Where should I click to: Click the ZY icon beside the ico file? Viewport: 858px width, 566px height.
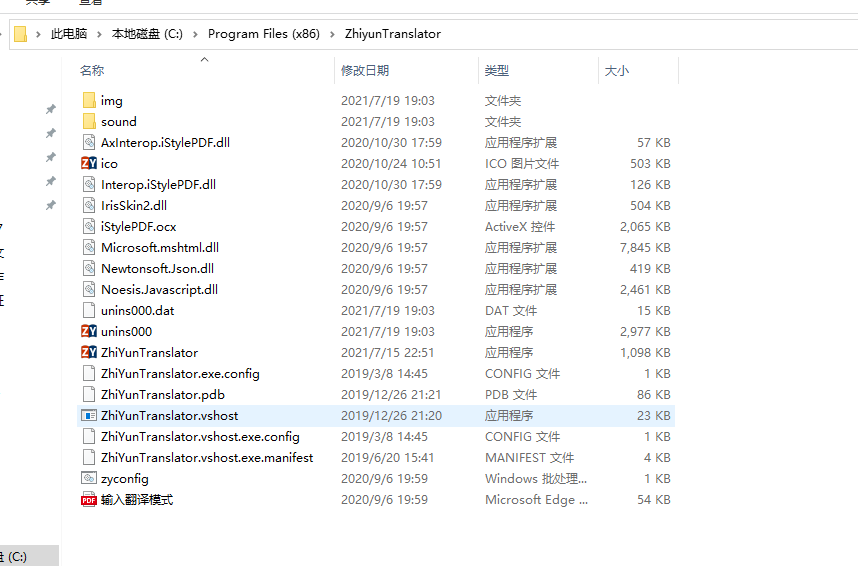click(89, 163)
